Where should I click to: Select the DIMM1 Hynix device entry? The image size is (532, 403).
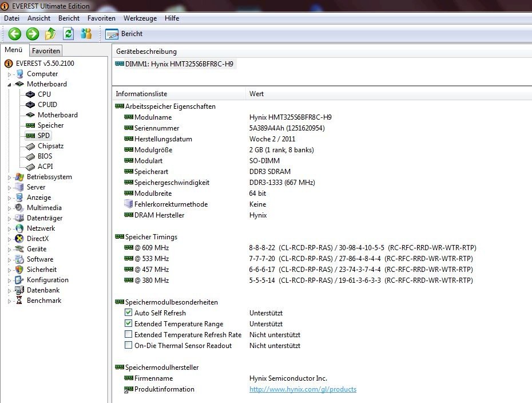point(178,64)
